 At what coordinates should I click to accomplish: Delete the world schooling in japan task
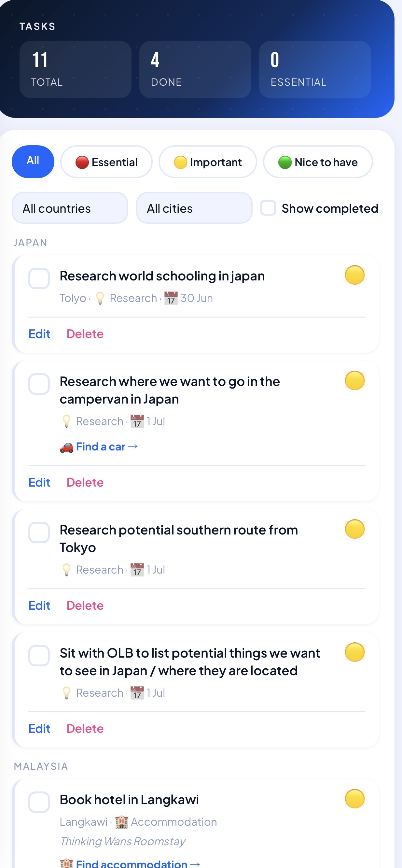click(x=85, y=334)
